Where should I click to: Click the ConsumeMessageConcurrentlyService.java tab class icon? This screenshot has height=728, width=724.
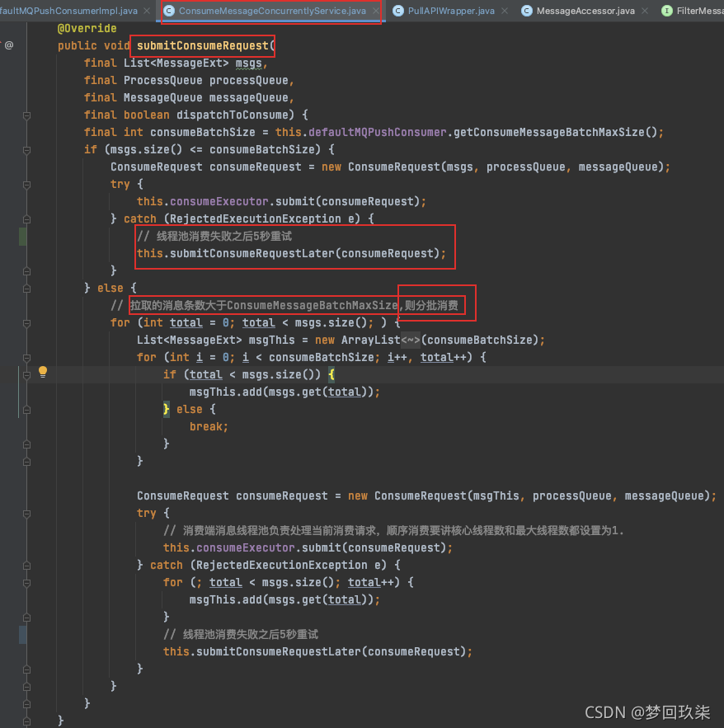pyautogui.click(x=169, y=11)
